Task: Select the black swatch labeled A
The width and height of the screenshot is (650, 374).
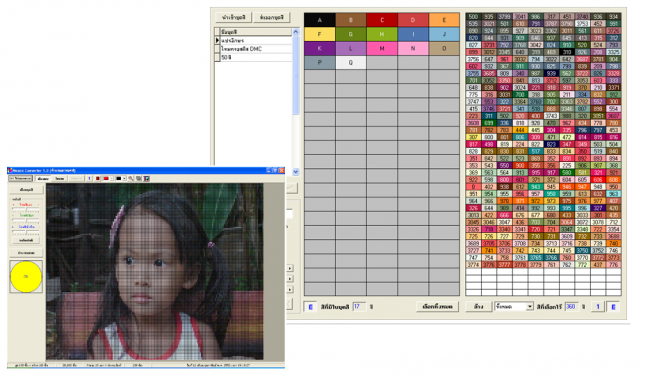Action: pyautogui.click(x=320, y=20)
